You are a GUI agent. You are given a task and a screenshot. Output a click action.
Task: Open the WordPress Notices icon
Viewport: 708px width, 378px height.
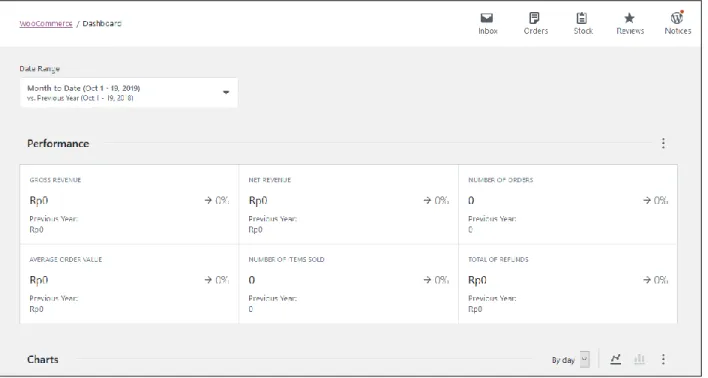677,18
